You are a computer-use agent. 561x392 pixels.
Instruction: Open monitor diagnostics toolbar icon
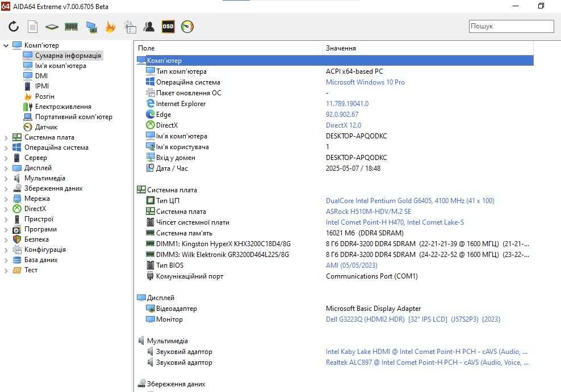coord(91,27)
